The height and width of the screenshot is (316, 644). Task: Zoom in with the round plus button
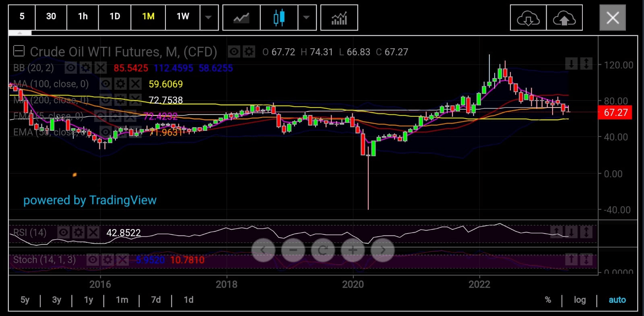353,250
